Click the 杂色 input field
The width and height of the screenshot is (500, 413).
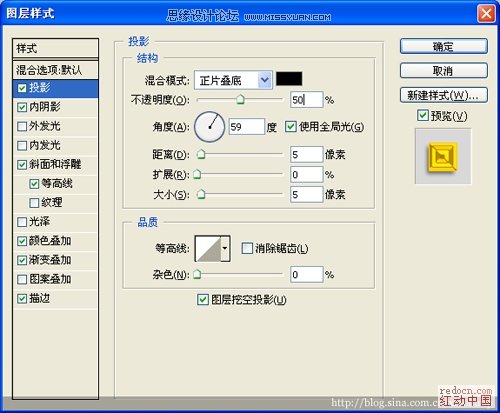tap(306, 275)
